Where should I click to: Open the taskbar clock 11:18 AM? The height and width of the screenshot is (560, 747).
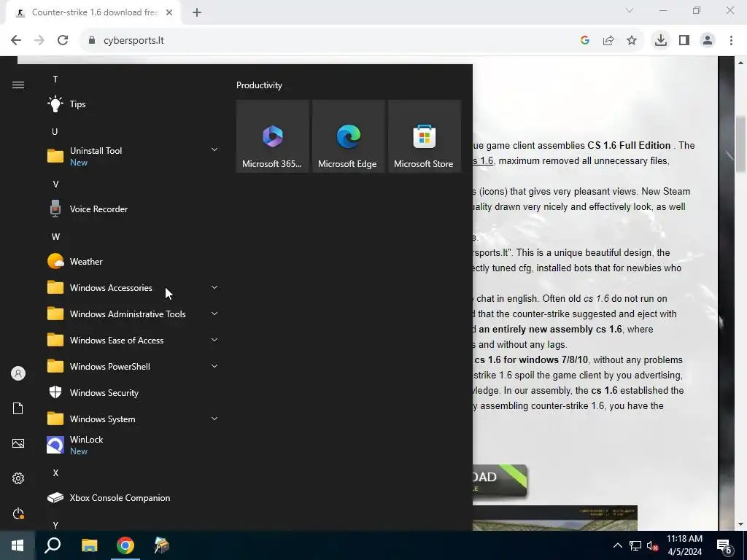684,545
